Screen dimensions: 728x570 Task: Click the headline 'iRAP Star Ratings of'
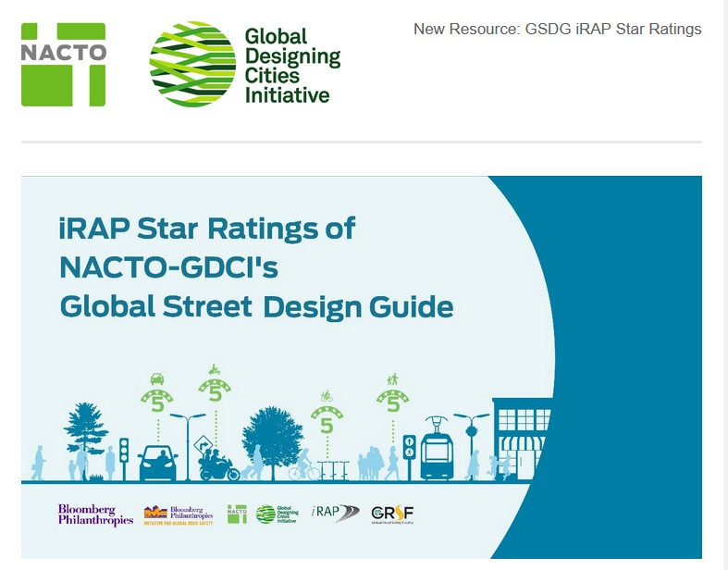pos(207,229)
